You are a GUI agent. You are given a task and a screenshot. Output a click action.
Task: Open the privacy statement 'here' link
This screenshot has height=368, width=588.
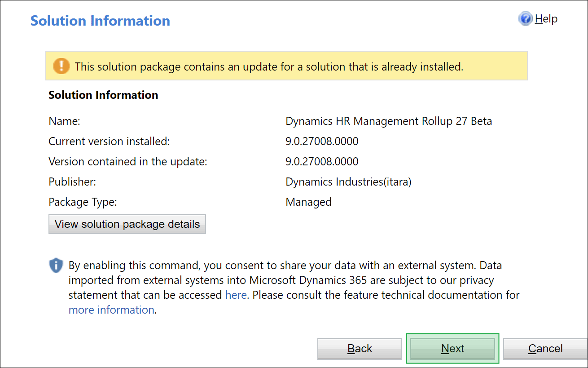click(236, 295)
